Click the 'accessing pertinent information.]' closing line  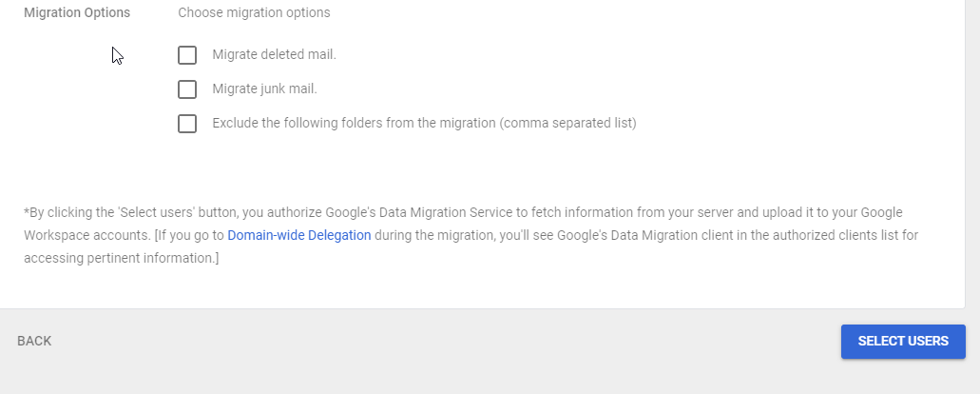pyautogui.click(x=122, y=258)
